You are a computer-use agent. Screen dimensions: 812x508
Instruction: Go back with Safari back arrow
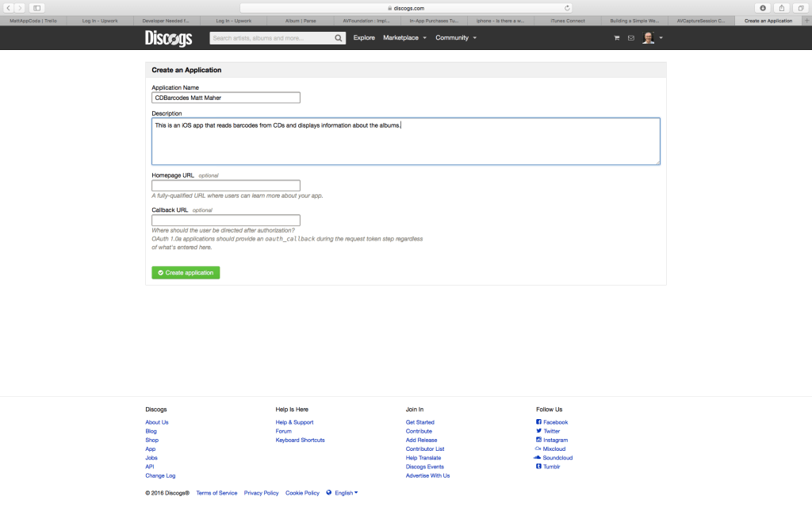(8, 8)
